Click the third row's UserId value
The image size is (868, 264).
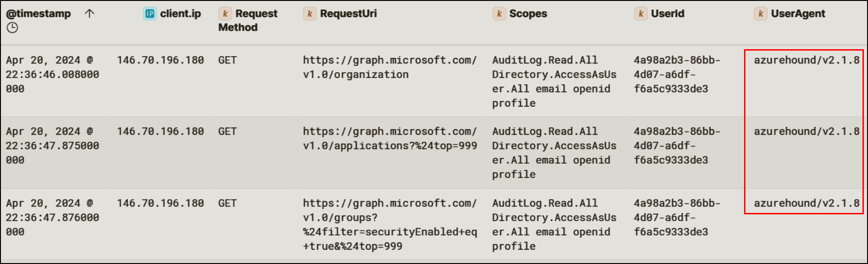(x=677, y=218)
